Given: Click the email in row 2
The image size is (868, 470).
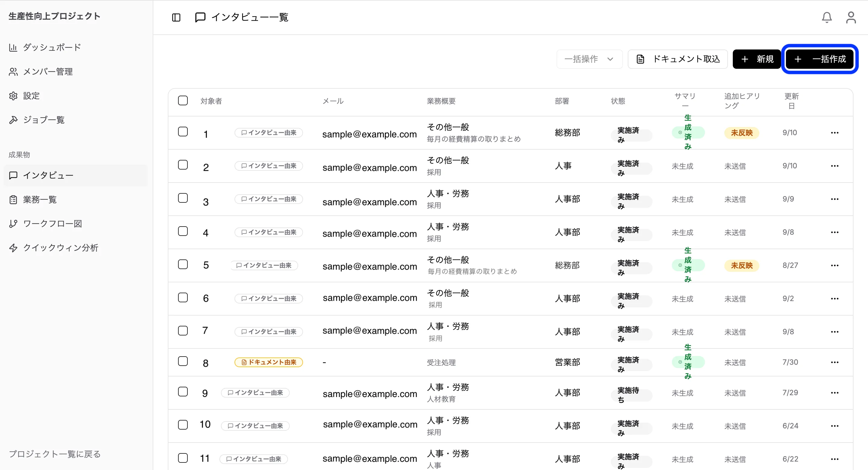Looking at the screenshot, I should tap(370, 167).
